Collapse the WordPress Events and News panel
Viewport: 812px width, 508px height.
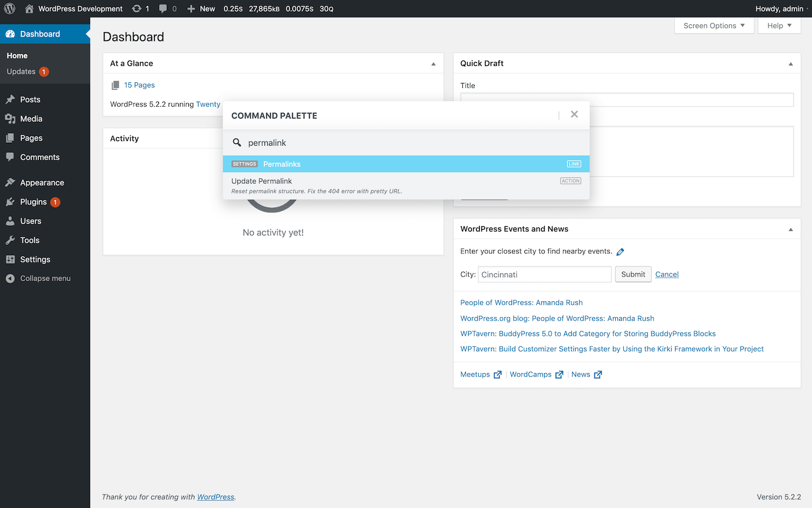click(x=791, y=229)
